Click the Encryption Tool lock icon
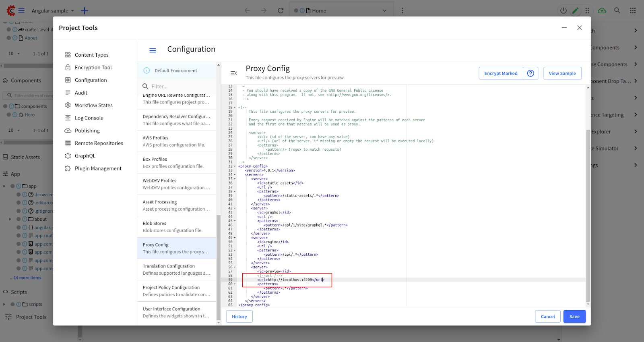The image size is (644, 342). click(x=68, y=67)
